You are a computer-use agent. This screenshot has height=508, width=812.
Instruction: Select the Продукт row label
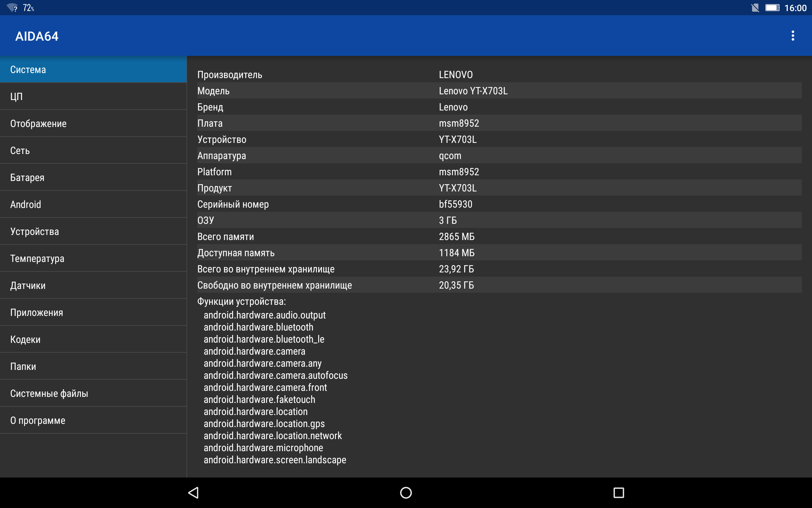[214, 188]
